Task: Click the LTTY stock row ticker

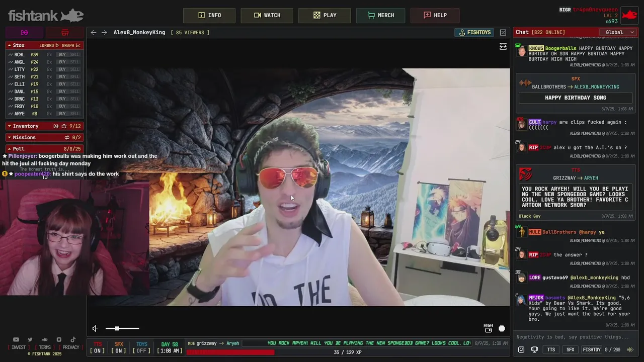Action: [x=20, y=69]
